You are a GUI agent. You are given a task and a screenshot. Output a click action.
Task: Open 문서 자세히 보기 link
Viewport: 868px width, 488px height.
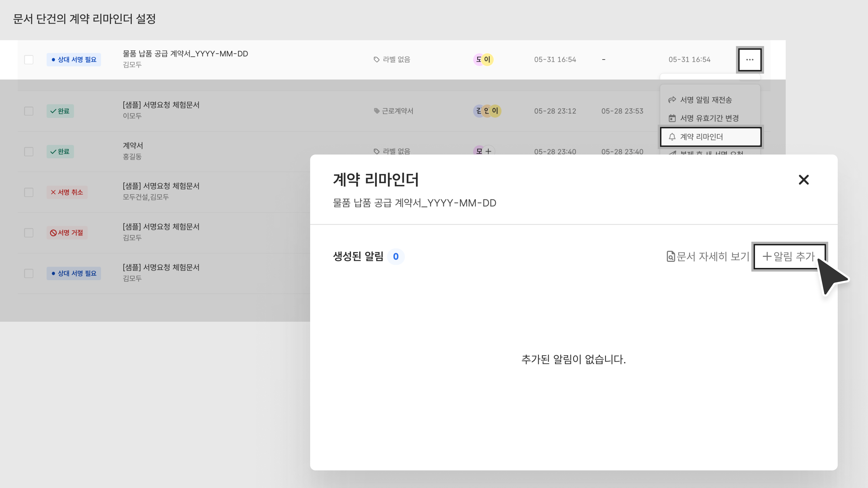coord(708,256)
